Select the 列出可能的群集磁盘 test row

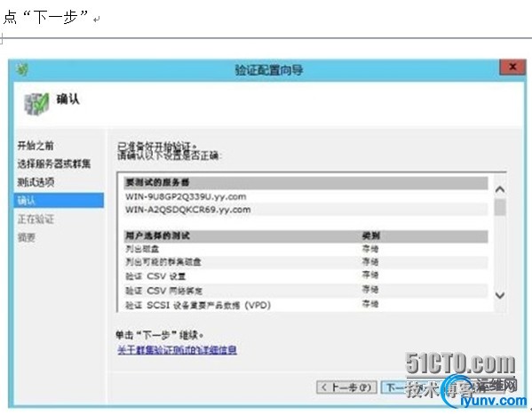(x=306, y=262)
